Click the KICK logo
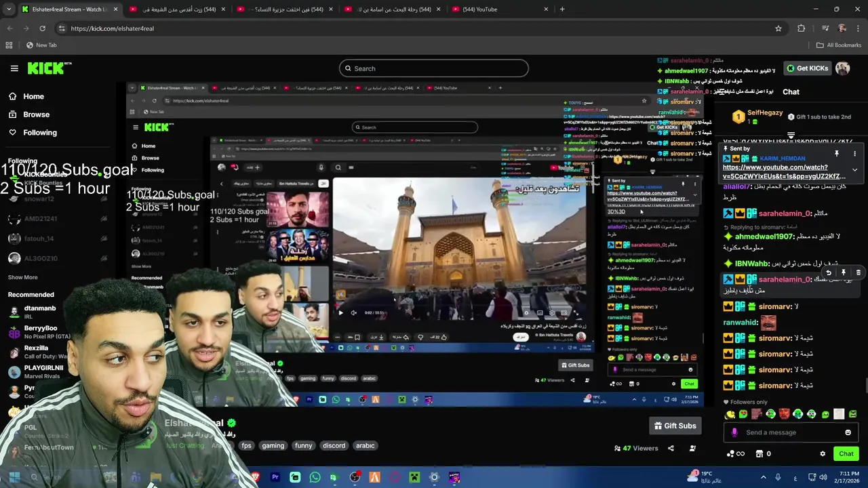This screenshot has height=488, width=868. tap(49, 68)
